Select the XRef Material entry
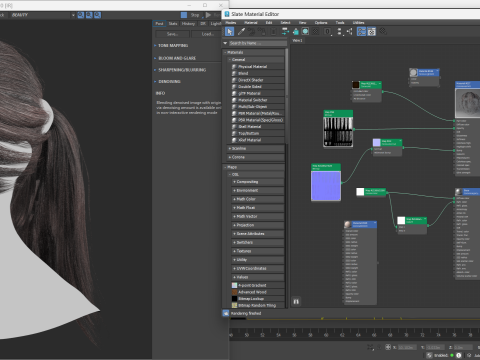The width and height of the screenshot is (480, 360). [x=257, y=140]
